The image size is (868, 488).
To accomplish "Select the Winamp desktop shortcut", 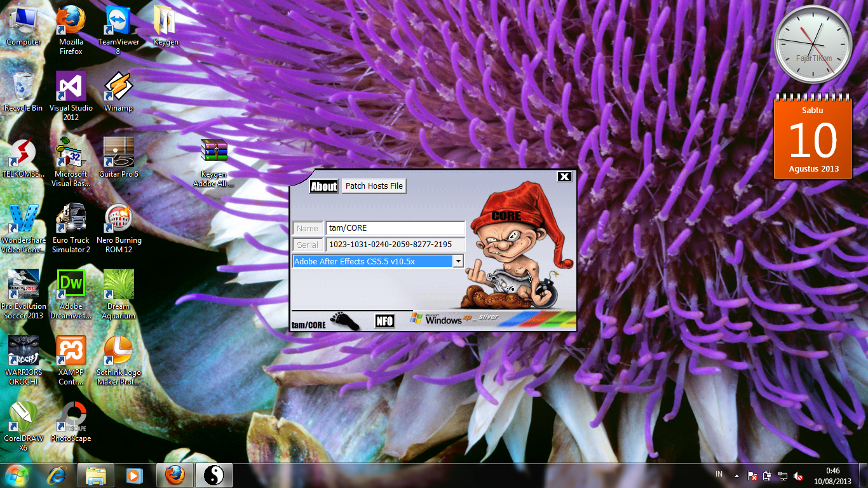I will pos(118,92).
